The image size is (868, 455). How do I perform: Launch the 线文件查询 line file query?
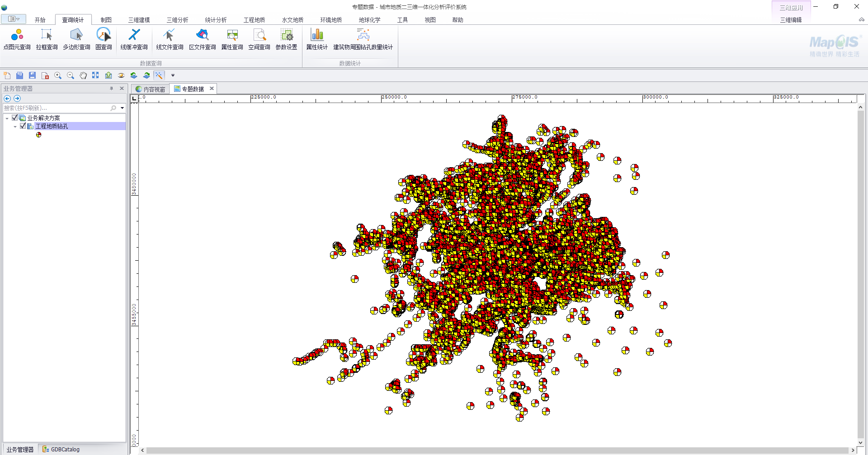(170, 39)
